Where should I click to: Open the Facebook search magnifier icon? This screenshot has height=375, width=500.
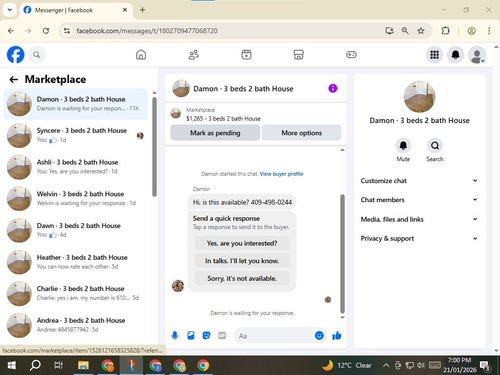pos(37,55)
